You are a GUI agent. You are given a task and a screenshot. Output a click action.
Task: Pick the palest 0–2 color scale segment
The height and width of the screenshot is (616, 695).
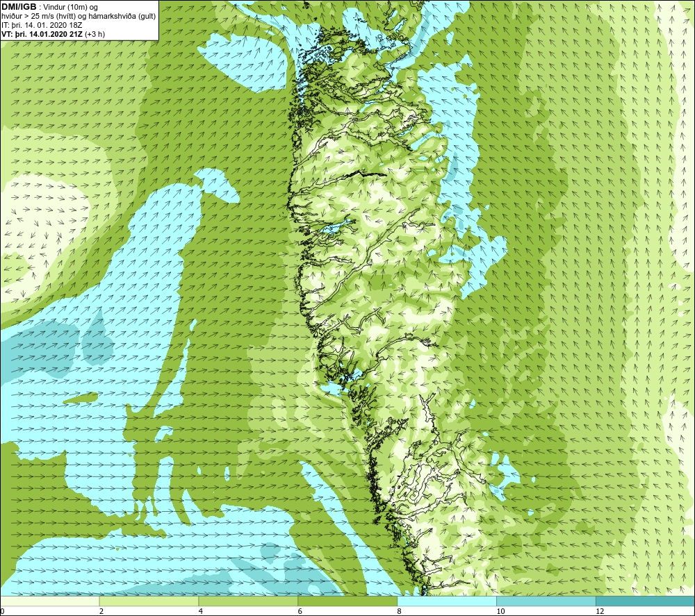(49, 601)
